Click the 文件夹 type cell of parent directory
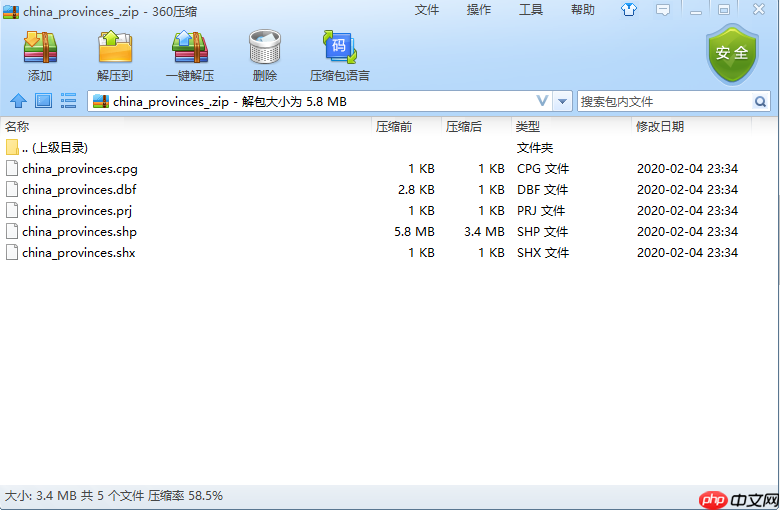 tap(535, 147)
